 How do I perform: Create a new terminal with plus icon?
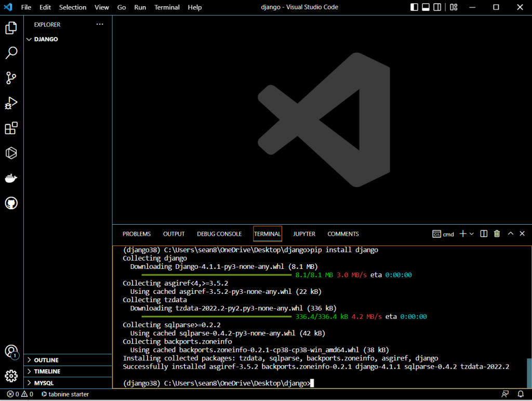[x=463, y=234]
